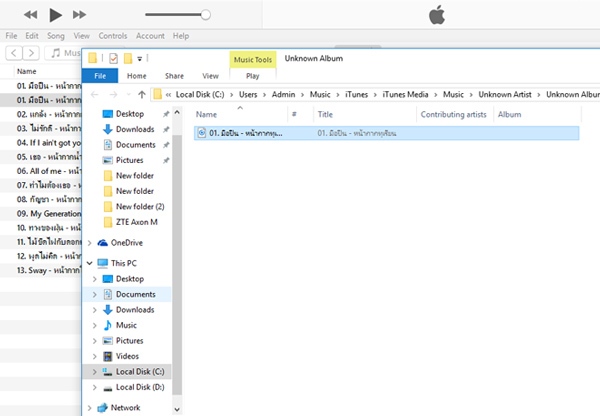The height and width of the screenshot is (416, 600).
Task: Click the Name column header in iTunes
Action: tap(26, 71)
